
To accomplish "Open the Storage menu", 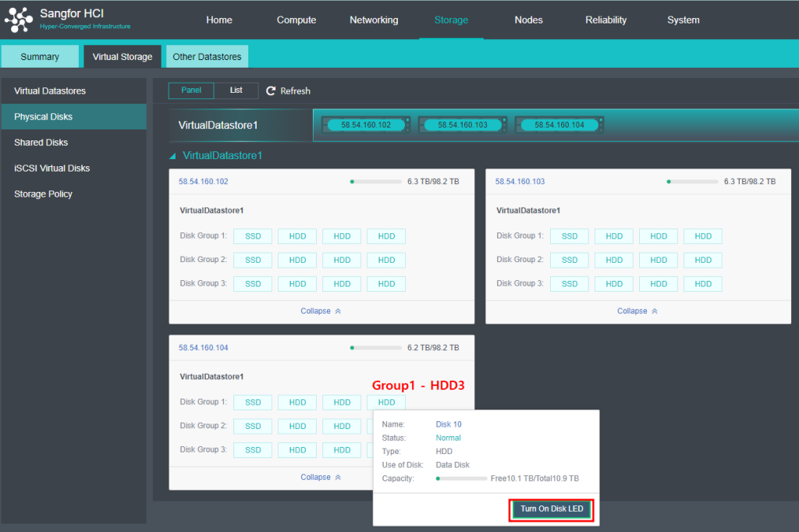I will click(x=452, y=20).
